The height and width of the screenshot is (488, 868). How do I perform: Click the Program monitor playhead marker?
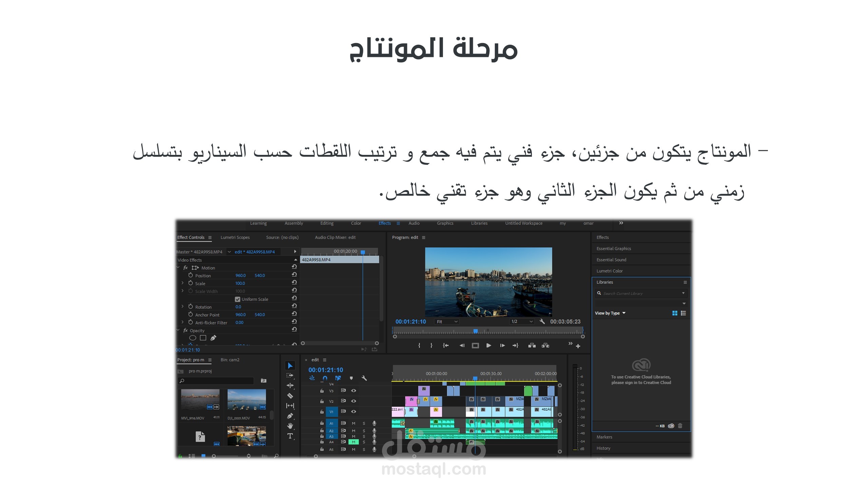tap(476, 331)
